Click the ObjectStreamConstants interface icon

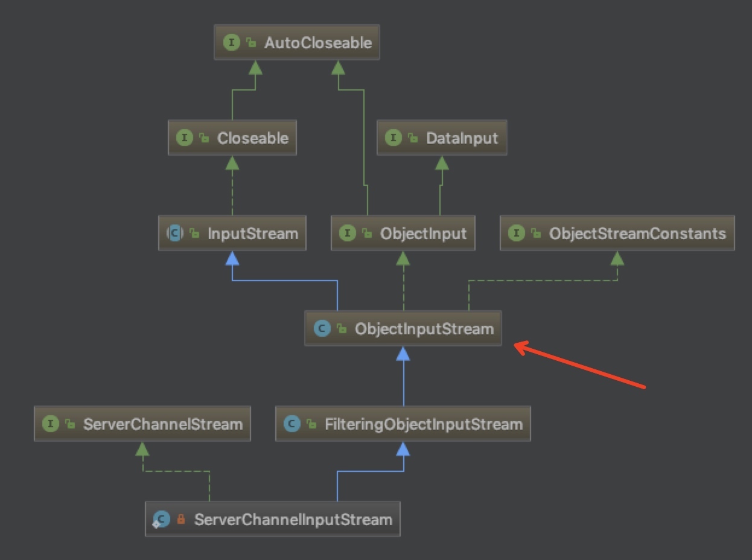pos(516,233)
